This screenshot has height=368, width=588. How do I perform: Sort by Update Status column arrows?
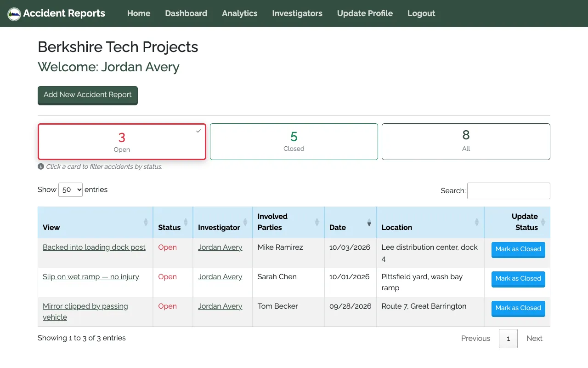543,222
